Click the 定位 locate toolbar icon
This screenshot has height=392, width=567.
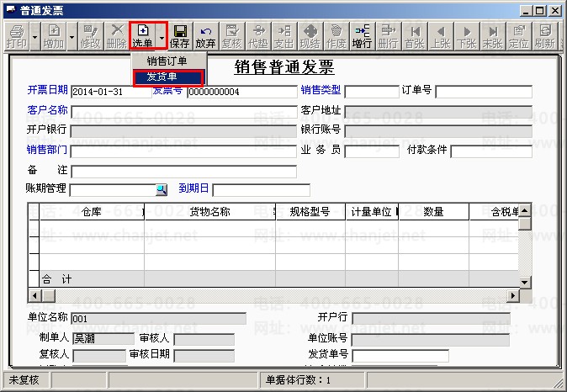tap(518, 36)
